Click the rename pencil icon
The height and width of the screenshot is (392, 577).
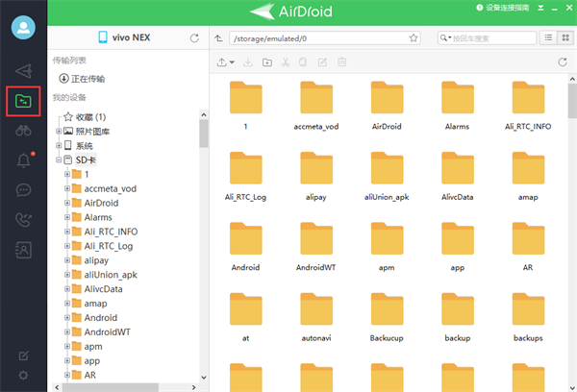[322, 62]
